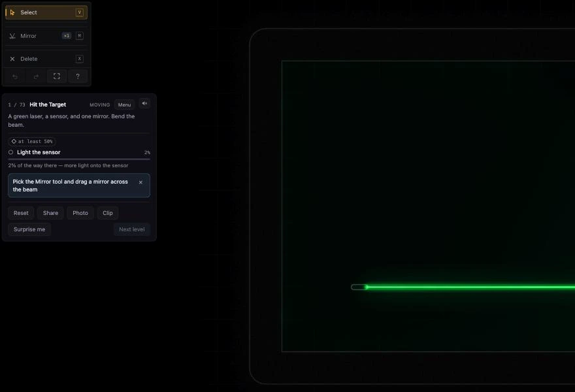Click the 'at least 50%' requirement tag
This screenshot has width=575, height=392.
(x=32, y=141)
